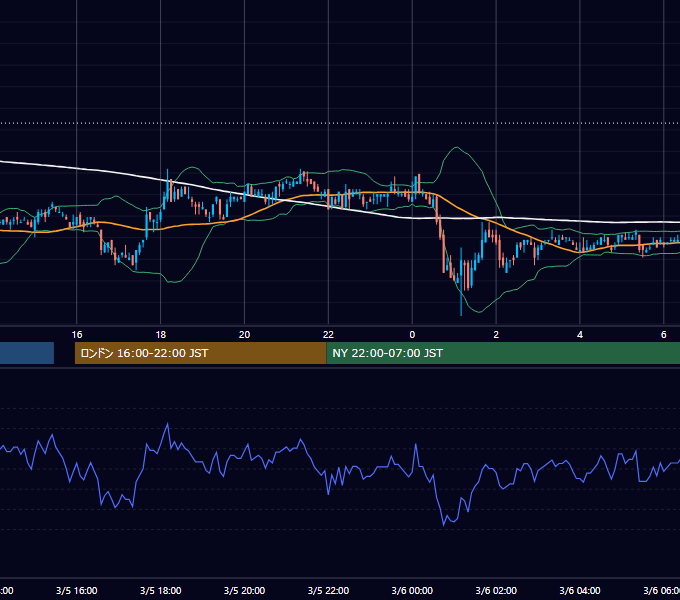Click the 3/6 00:00 time label

(x=412, y=591)
